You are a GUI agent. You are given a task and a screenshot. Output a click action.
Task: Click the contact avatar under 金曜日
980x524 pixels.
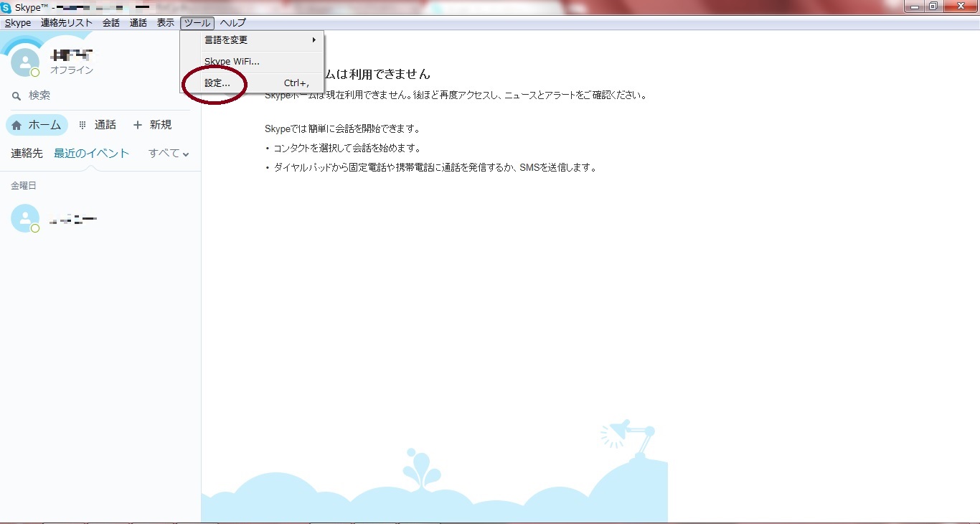tap(25, 218)
